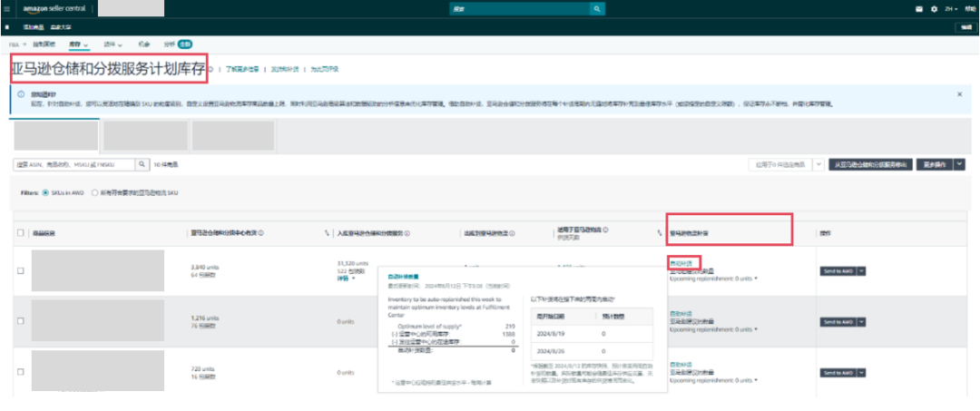Click the 更多操作 button

935,164
